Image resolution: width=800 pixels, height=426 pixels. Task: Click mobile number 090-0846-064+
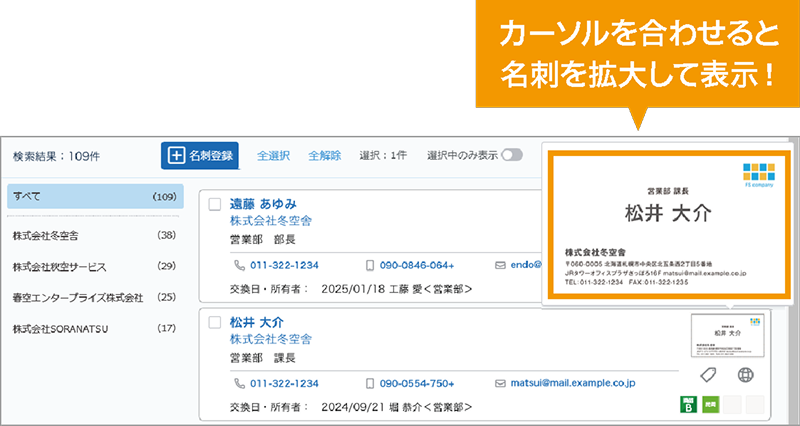[417, 265]
